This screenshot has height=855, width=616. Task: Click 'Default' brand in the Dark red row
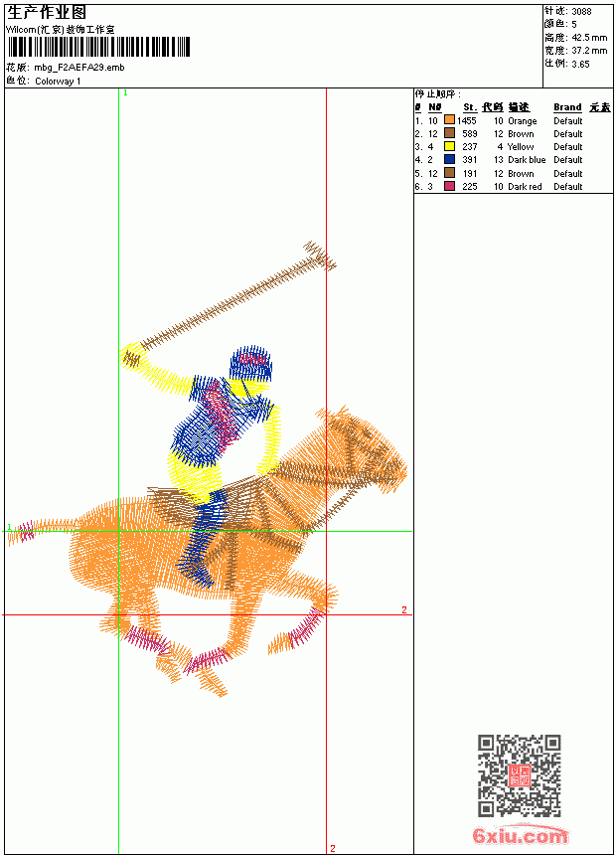pyautogui.click(x=568, y=187)
